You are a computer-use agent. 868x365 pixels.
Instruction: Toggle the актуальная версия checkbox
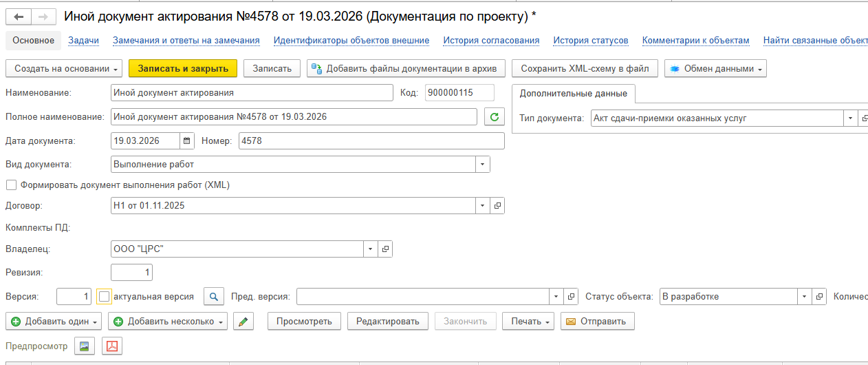click(104, 297)
